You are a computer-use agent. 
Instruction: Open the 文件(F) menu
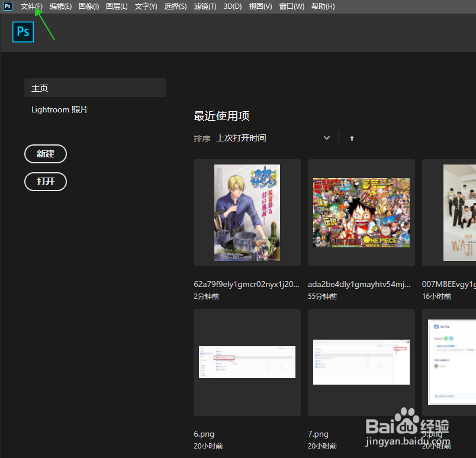(31, 7)
